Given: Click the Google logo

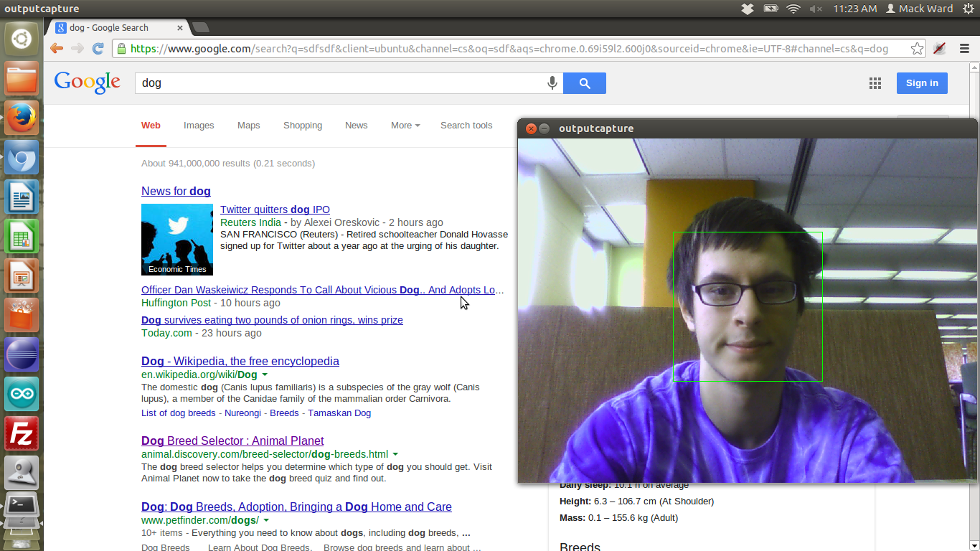Looking at the screenshot, I should point(88,83).
